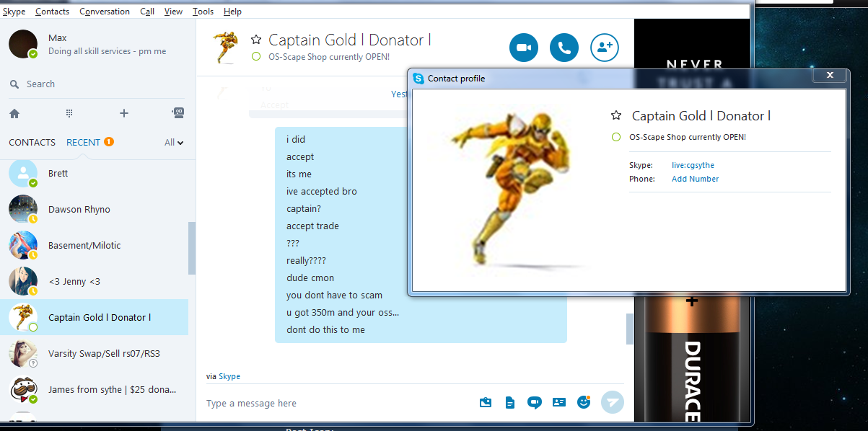This screenshot has height=431, width=868.
Task: Switch to the RECENT tab
Action: 83,142
